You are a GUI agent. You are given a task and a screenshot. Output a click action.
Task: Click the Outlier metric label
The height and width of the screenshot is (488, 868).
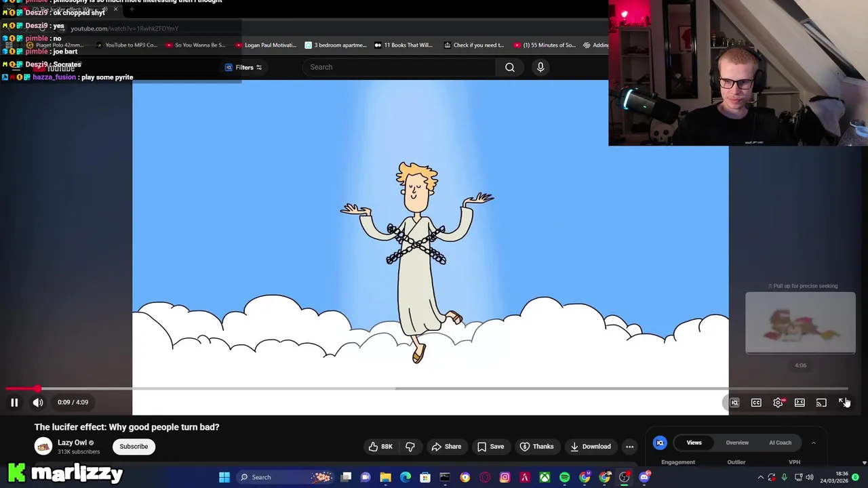pyautogui.click(x=736, y=462)
